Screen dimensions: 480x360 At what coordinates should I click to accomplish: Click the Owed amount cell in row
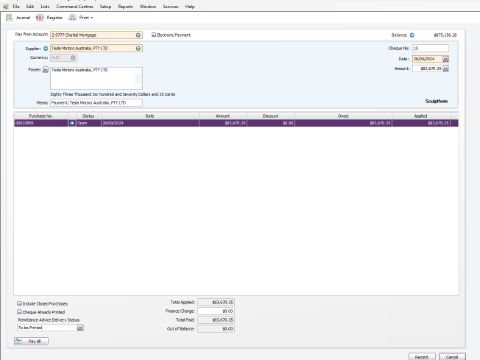(343, 123)
